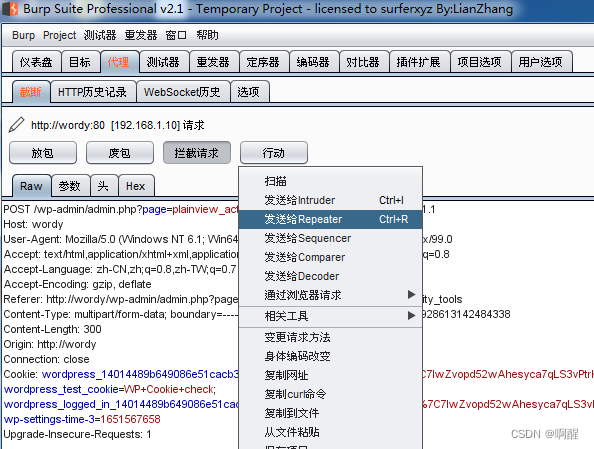The height and width of the screenshot is (449, 594).
Task: Switch to the 重发器 main tab
Action: click(x=214, y=62)
